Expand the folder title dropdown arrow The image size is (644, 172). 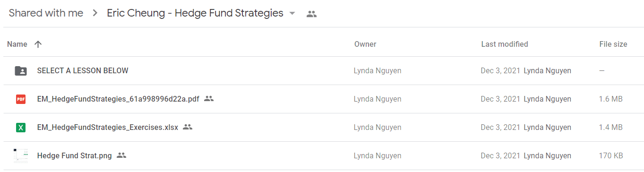[x=292, y=13]
